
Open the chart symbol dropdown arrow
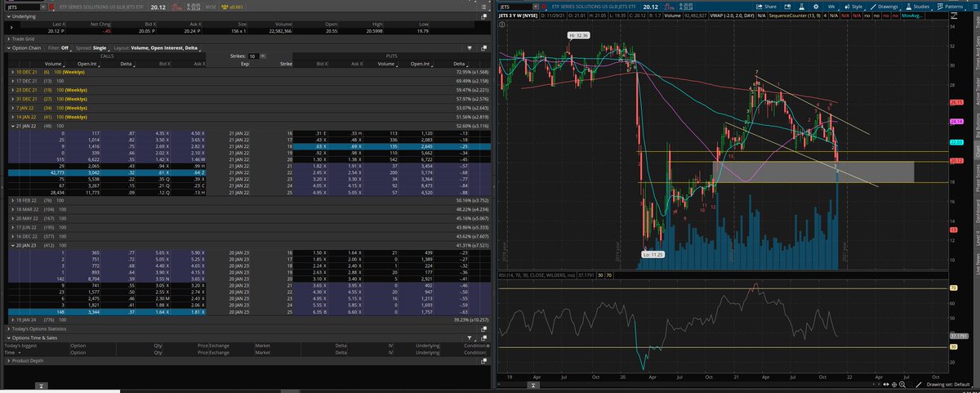[x=536, y=7]
